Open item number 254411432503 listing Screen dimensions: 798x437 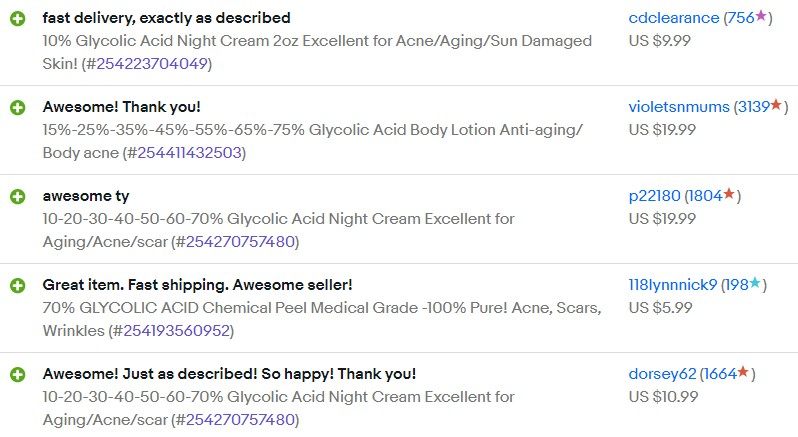[184, 153]
